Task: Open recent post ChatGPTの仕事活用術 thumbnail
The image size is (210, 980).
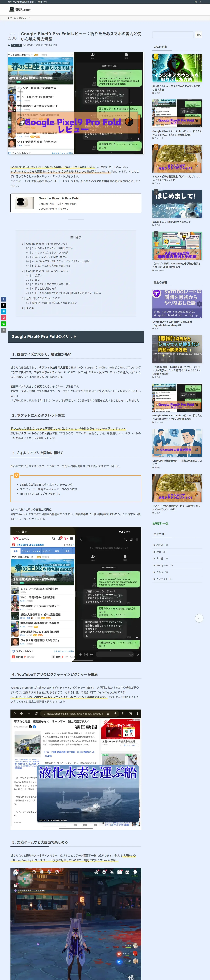Action: coord(177,443)
